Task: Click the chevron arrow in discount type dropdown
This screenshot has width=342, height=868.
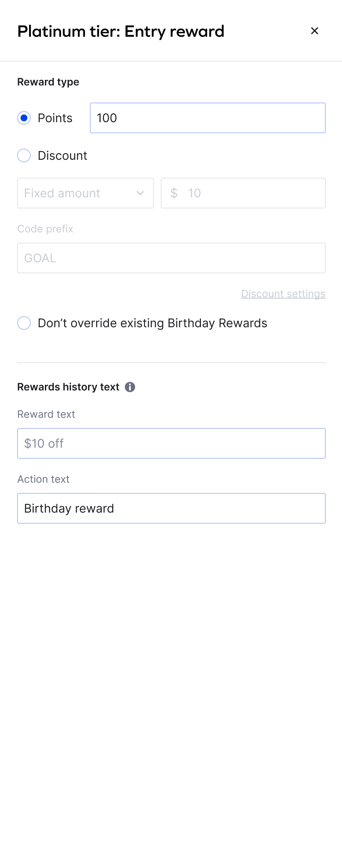Action: [140, 193]
